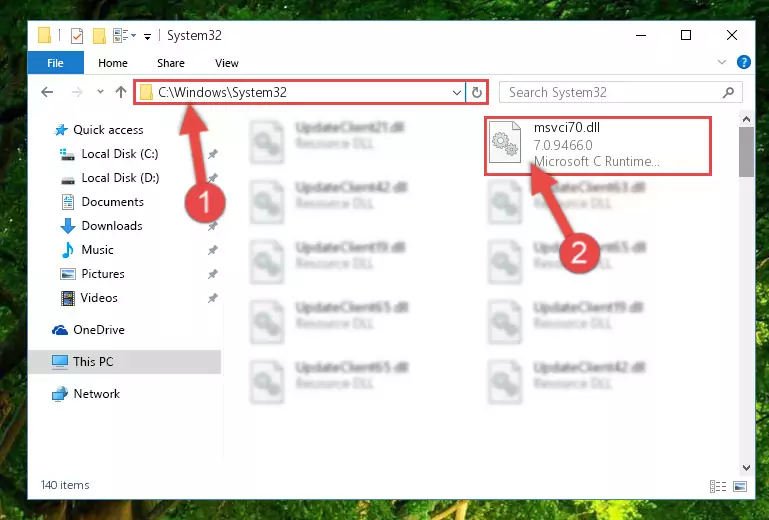Screen dimensions: 769x520
Task: Open Videos folder in the sidebar
Action: (x=99, y=298)
